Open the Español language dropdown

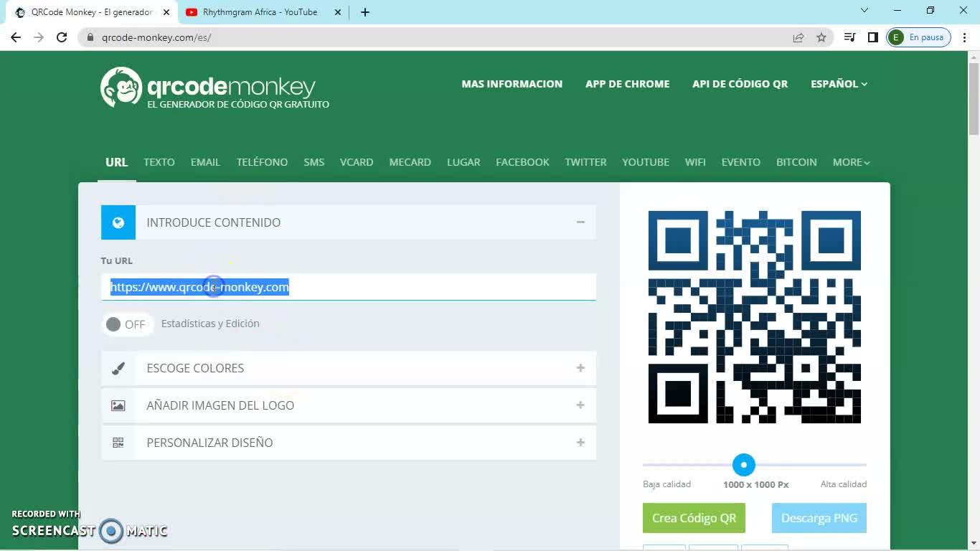(839, 84)
